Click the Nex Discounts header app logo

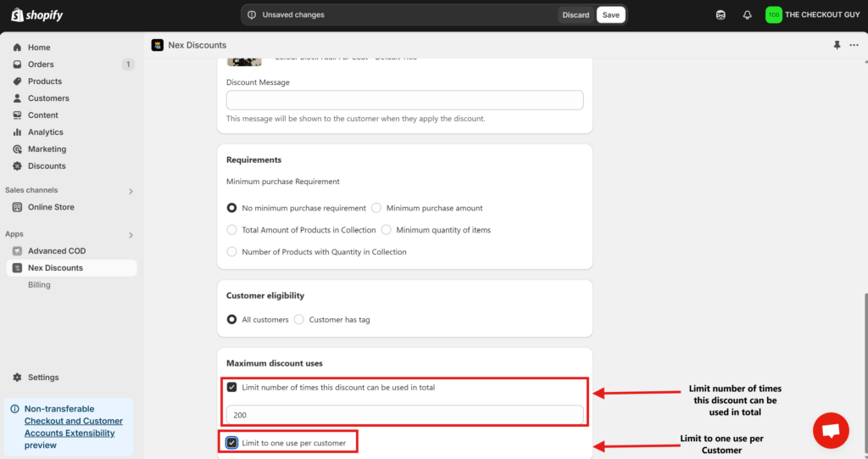pyautogui.click(x=157, y=45)
